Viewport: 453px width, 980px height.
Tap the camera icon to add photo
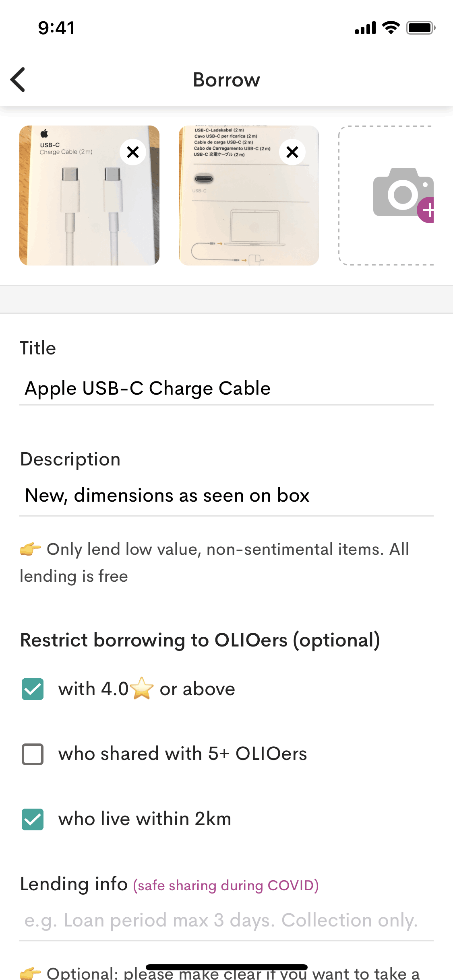399,193
